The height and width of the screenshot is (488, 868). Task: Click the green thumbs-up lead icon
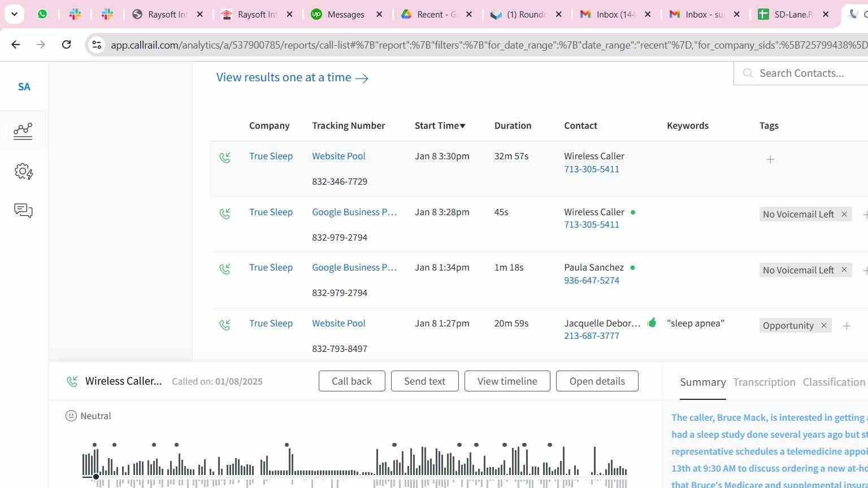(x=652, y=323)
